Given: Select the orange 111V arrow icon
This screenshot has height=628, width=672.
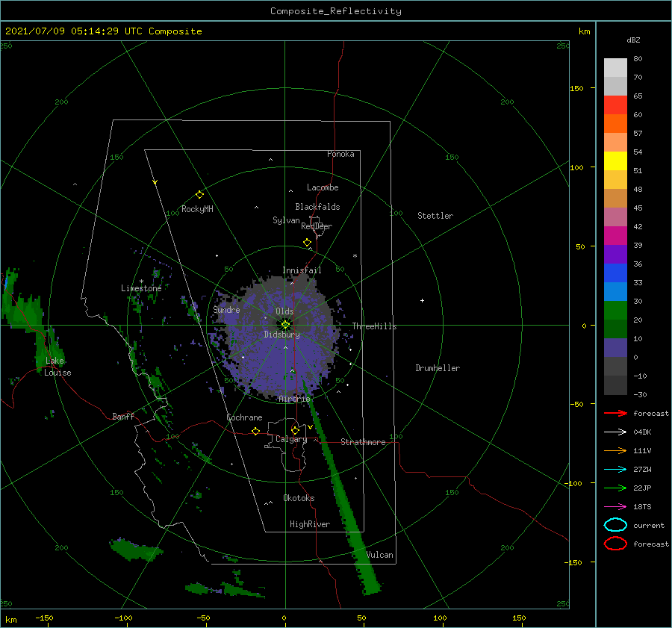Looking at the screenshot, I should (615, 450).
